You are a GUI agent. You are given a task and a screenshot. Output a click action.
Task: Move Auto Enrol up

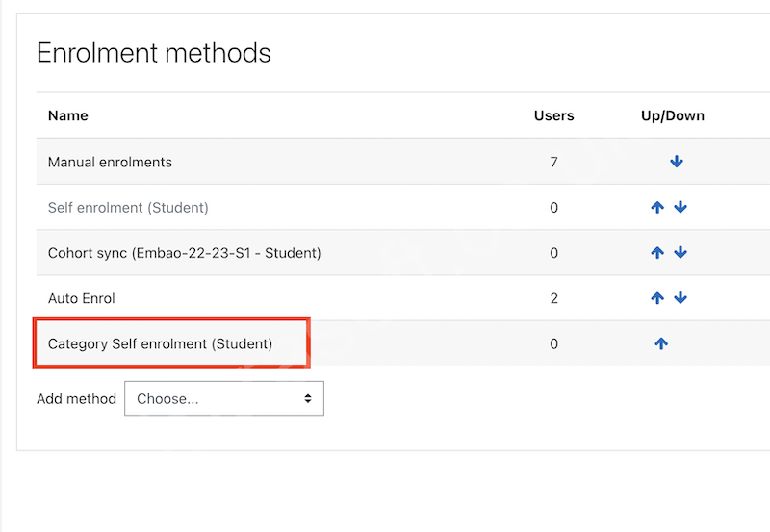[x=657, y=298]
